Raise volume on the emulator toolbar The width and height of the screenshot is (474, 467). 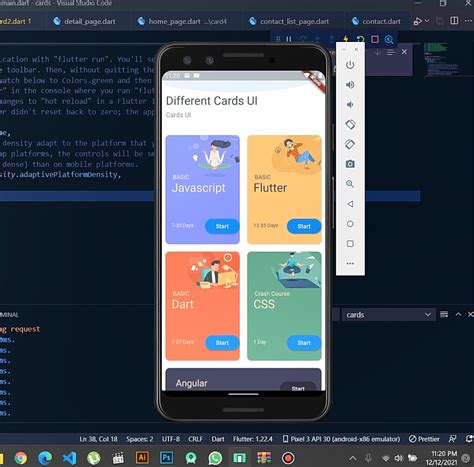[x=350, y=85]
